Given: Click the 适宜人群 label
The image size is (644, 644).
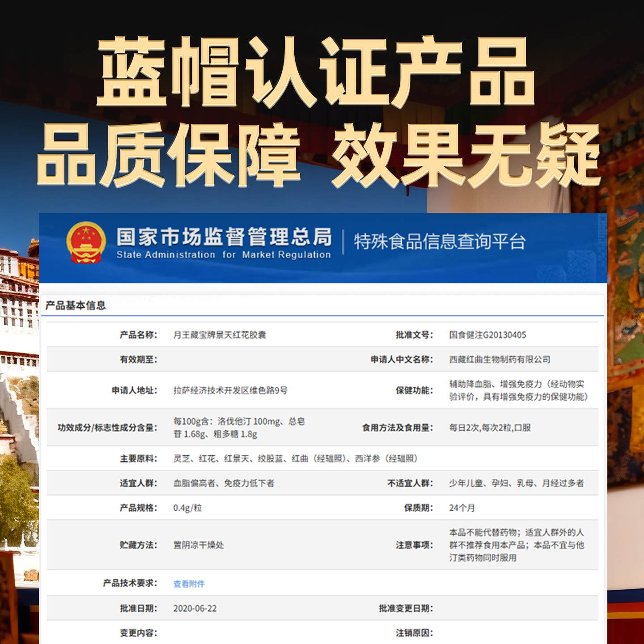Looking at the screenshot, I should [138, 483].
